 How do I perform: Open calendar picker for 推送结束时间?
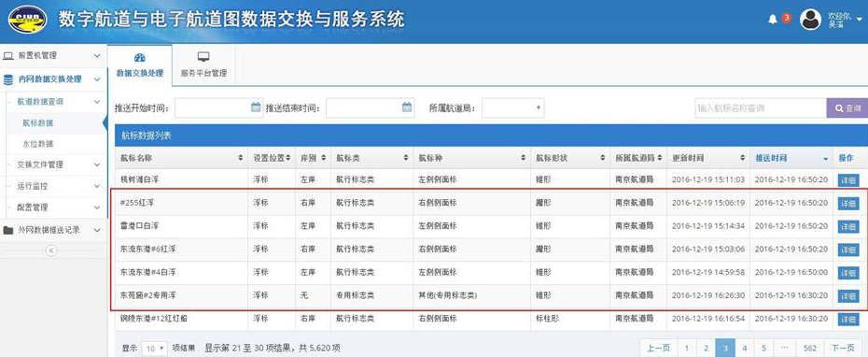point(407,107)
